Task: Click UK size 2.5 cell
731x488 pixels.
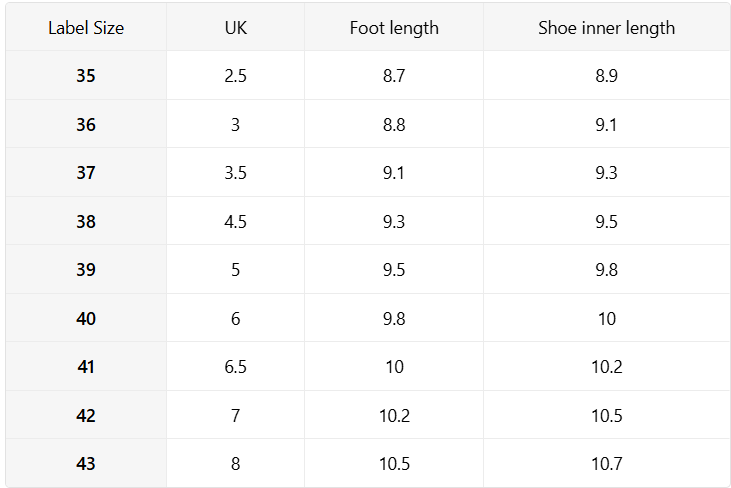Action: tap(235, 76)
